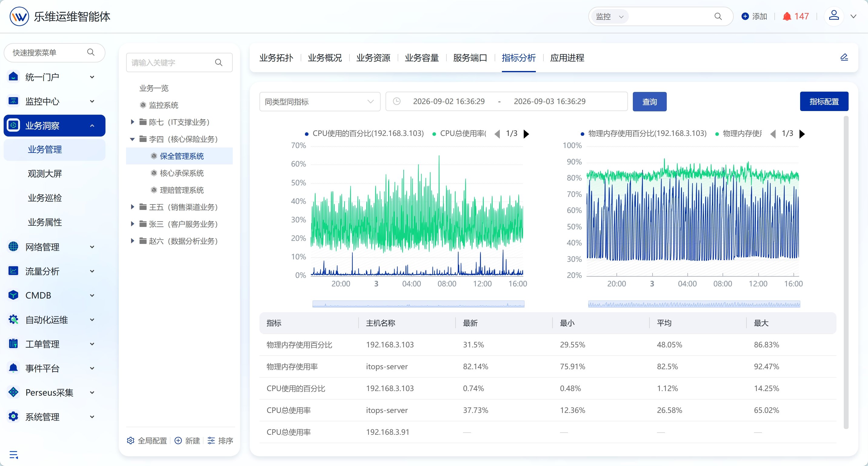Click the alarm bell icon showing 147

pyautogui.click(x=786, y=16)
